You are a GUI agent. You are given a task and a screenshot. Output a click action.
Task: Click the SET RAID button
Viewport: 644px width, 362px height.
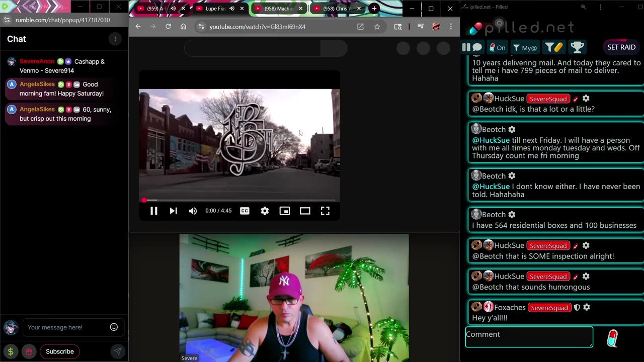621,47
